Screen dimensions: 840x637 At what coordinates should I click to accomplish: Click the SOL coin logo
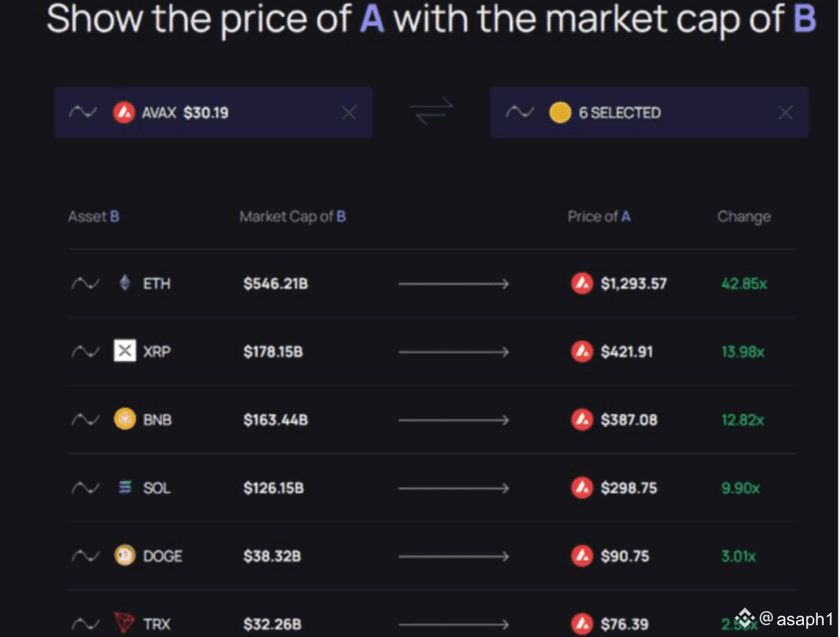[125, 488]
